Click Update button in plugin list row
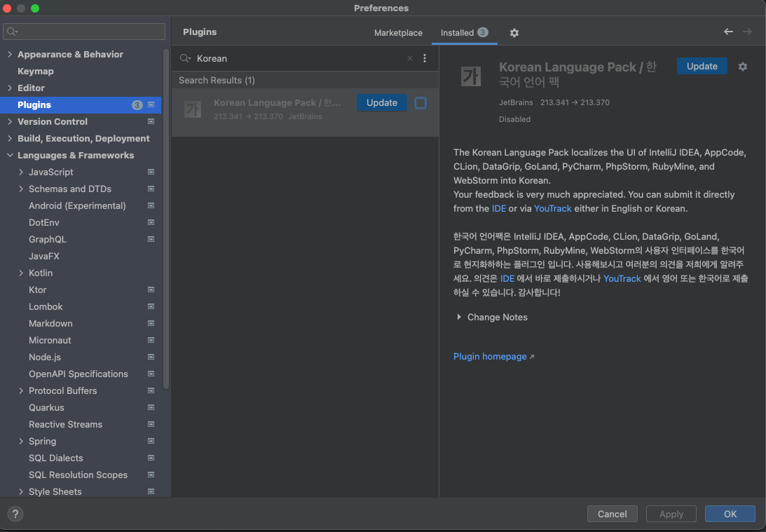Screen dimensions: 766x532 coord(381,102)
